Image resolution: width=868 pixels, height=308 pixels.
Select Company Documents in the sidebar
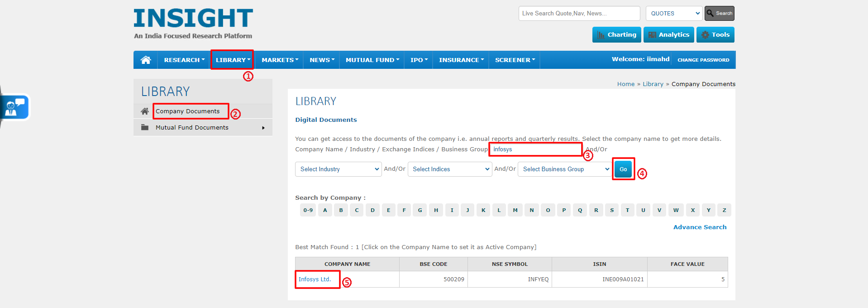[x=188, y=111]
